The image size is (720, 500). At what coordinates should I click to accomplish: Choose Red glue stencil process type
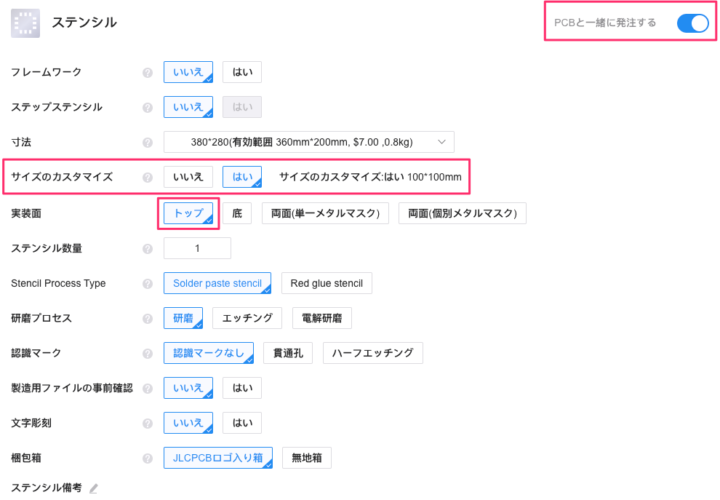[327, 284]
